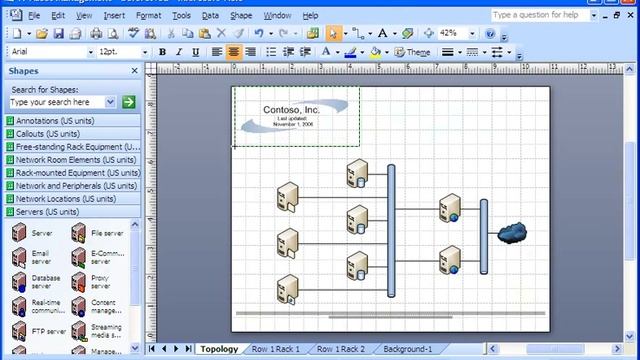The width and height of the screenshot is (640, 360).
Task: Paste from clipboard using the Paste icon
Action: click(204, 33)
